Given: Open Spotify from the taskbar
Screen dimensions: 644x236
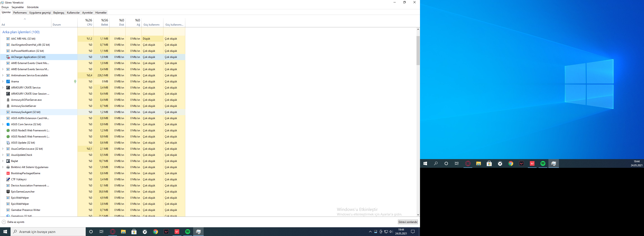Looking at the screenshot, I should 187,232.
